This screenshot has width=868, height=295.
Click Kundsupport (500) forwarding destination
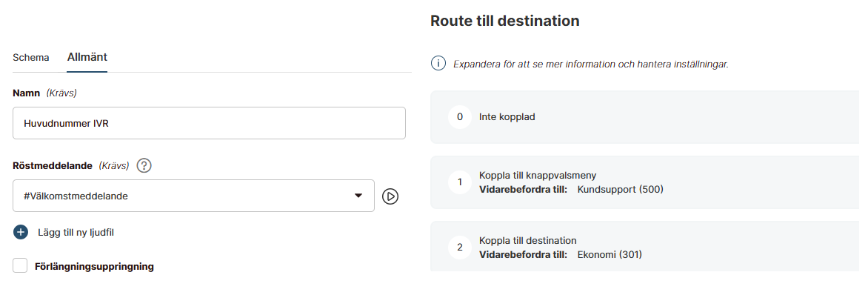point(620,190)
